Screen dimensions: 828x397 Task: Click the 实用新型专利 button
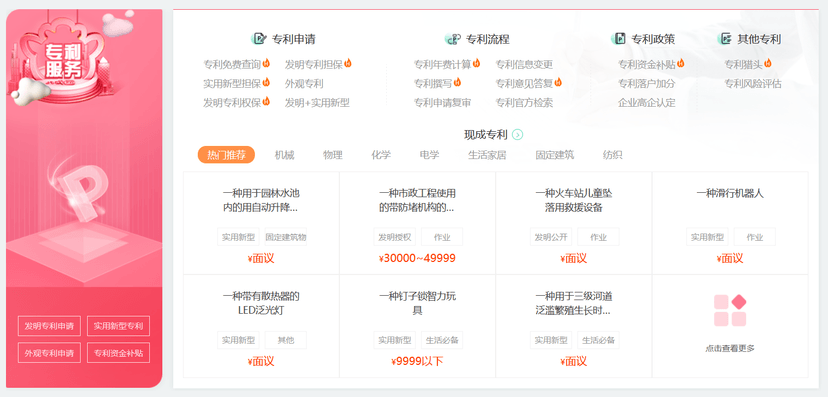point(118,326)
